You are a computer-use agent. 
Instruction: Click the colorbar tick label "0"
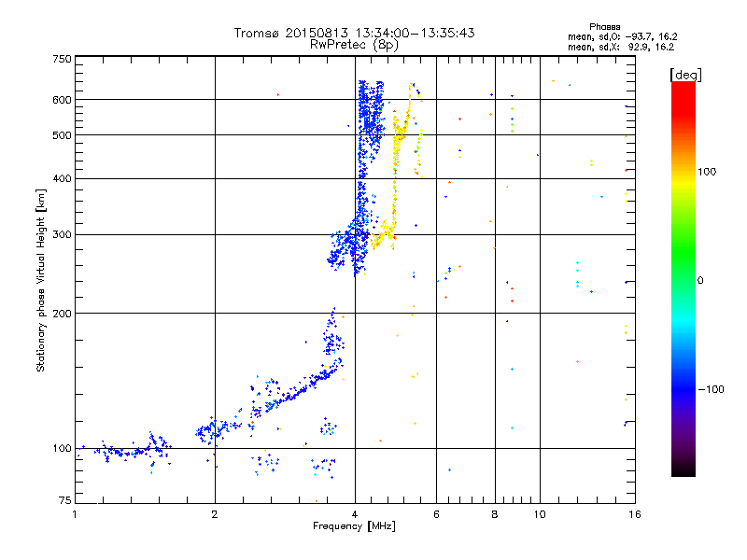pos(700,281)
